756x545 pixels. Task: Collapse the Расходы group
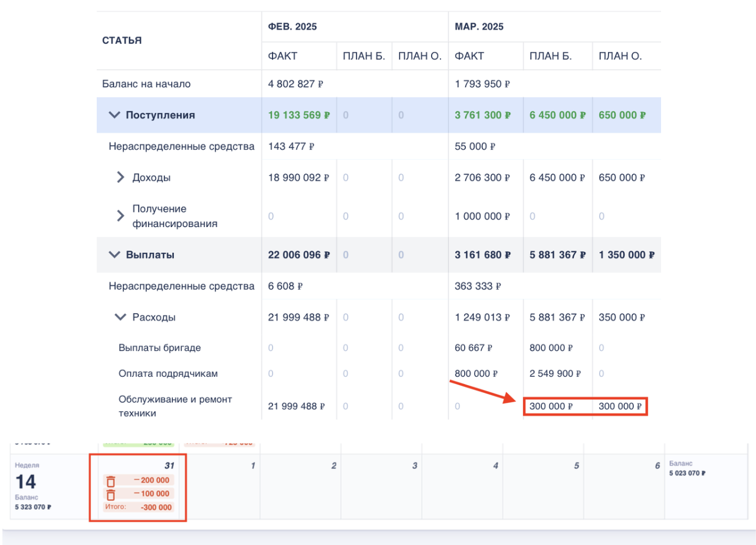pyautogui.click(x=120, y=318)
